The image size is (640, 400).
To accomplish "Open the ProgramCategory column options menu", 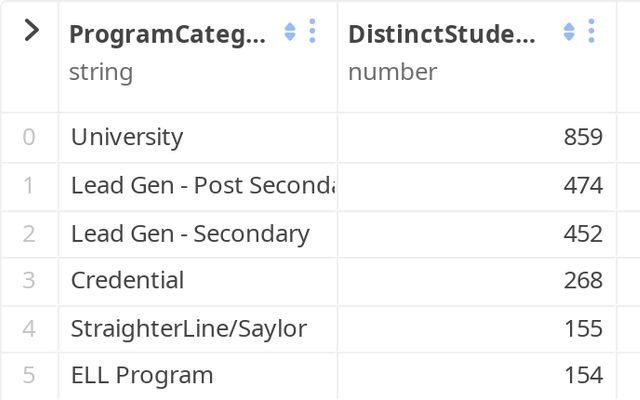I will pyautogui.click(x=312, y=32).
